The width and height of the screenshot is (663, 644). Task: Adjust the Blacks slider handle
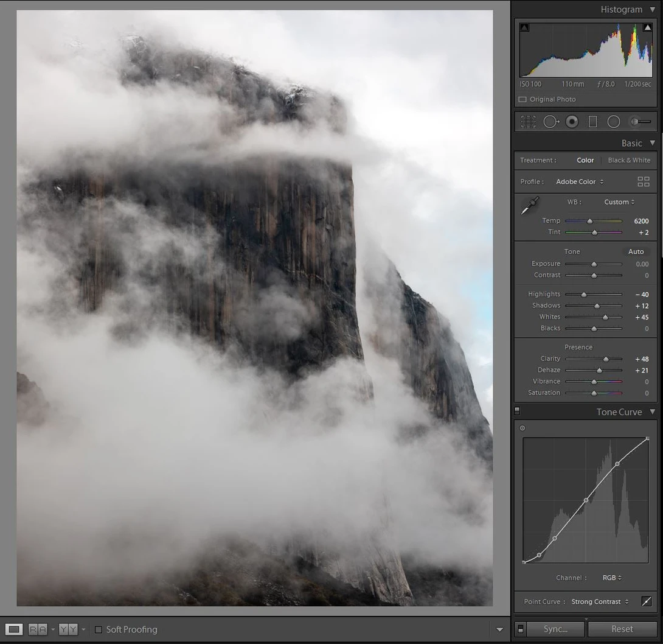point(594,328)
